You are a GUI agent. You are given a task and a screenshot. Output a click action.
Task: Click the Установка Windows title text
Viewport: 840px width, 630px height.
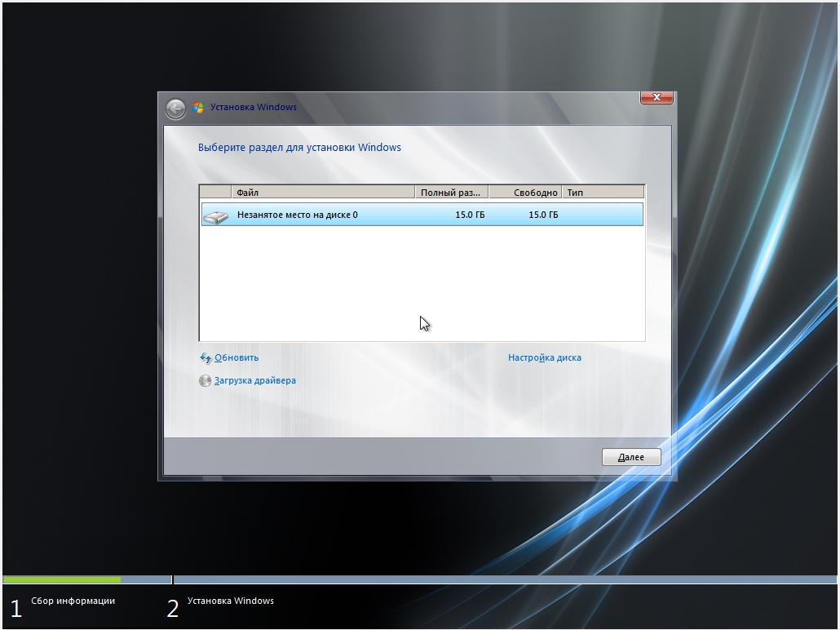pyautogui.click(x=254, y=107)
